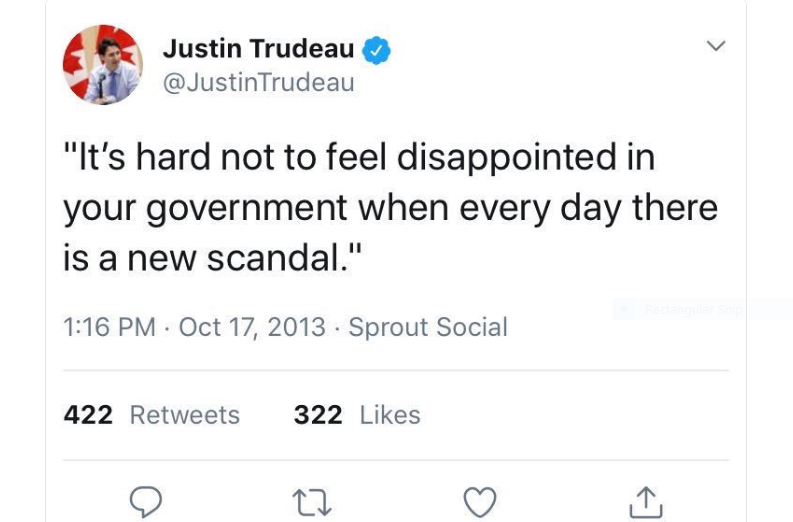Click the Oct 17, 2013 date

(x=252, y=327)
